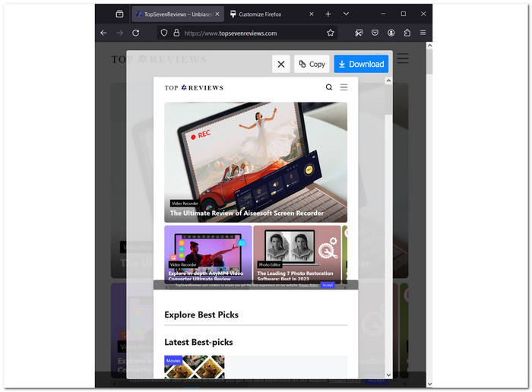Screen dimensions: 532x392
Task: Accept cookies in the preview banner
Action: click(x=328, y=285)
